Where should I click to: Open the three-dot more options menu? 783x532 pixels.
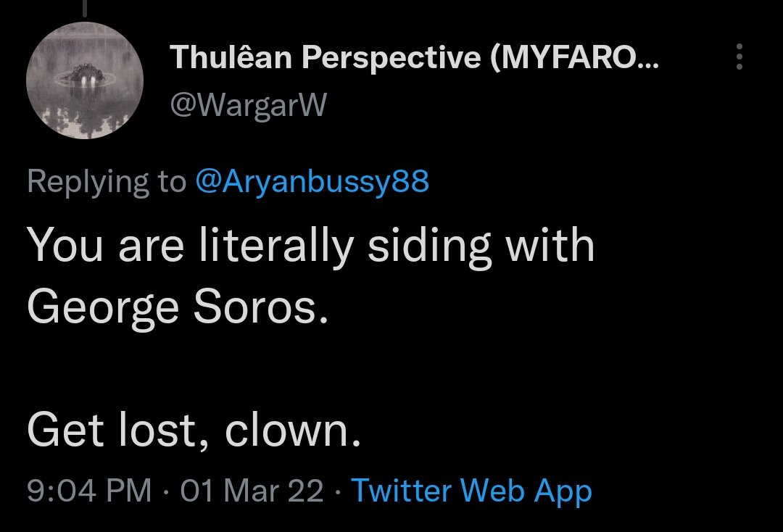(x=739, y=57)
